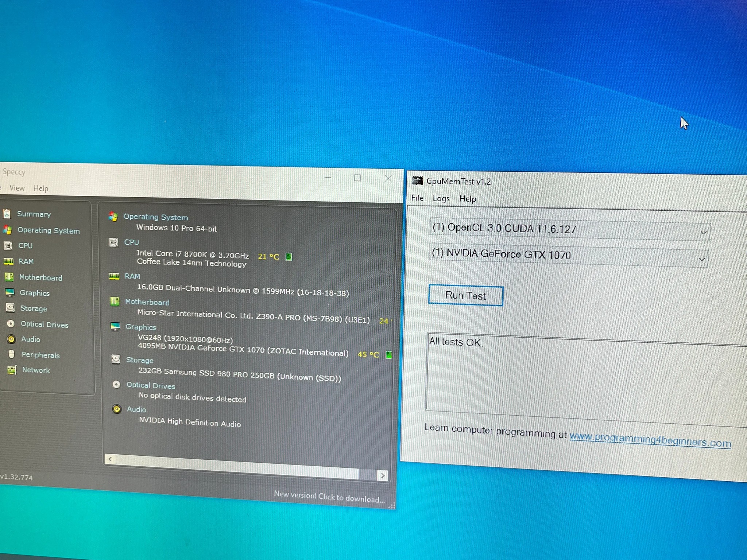This screenshot has height=560, width=747.
Task: Click the Windows 10 Pro 64-bit text
Action: click(177, 228)
